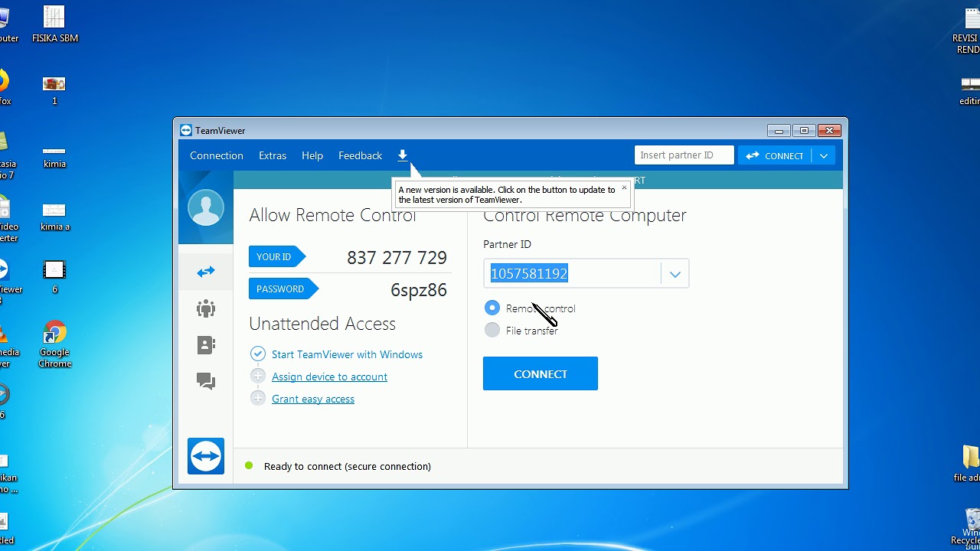This screenshot has height=551, width=980.
Task: Select the Recycle Bin desktop icon
Action: pos(970,525)
